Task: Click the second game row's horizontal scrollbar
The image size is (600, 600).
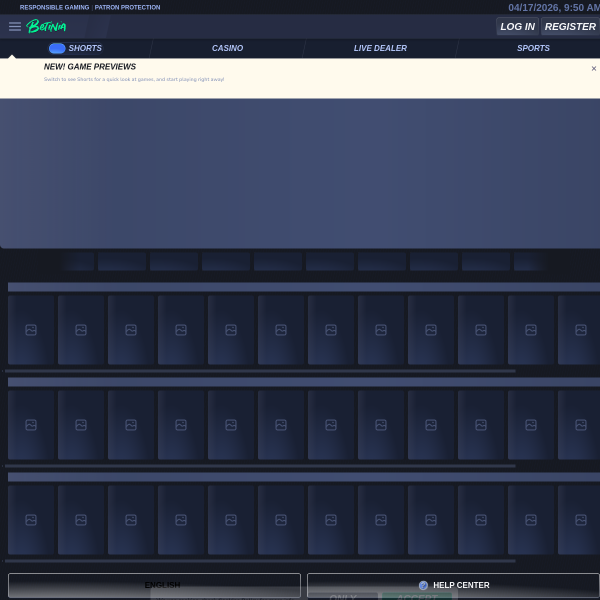Action: point(260,466)
